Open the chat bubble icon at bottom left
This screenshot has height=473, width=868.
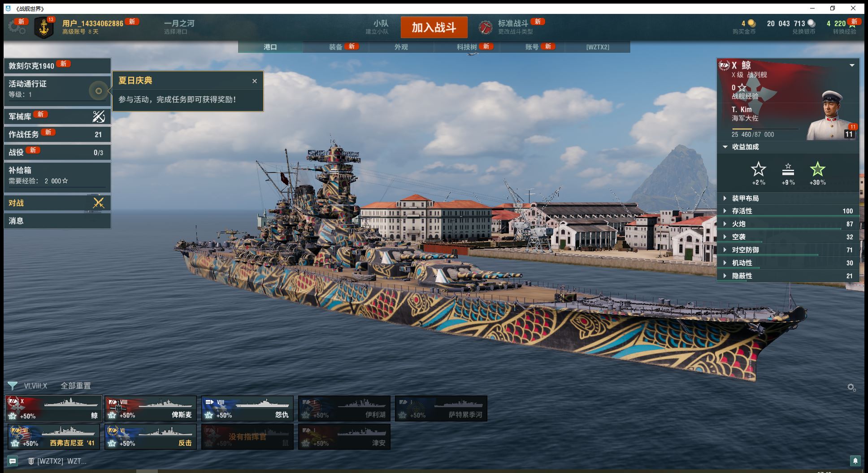13,461
